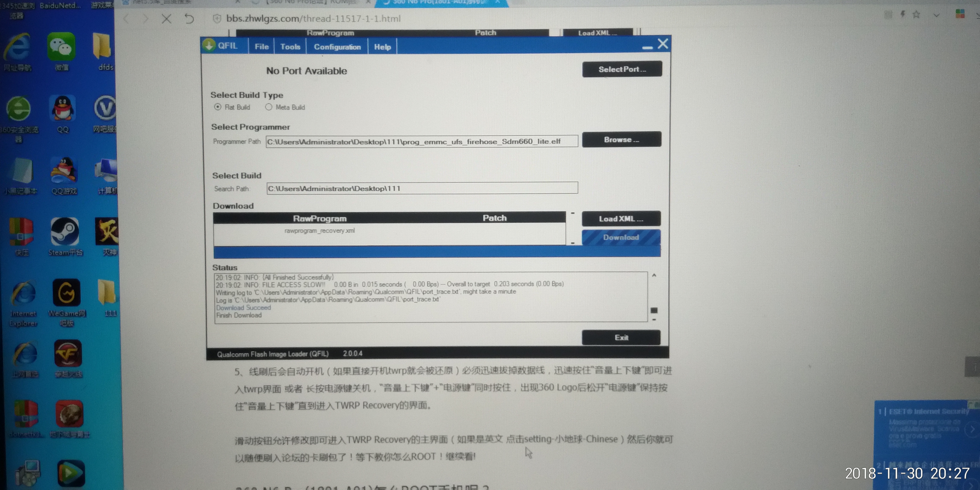
Task: Open the QFIL File menu
Action: coord(262,46)
